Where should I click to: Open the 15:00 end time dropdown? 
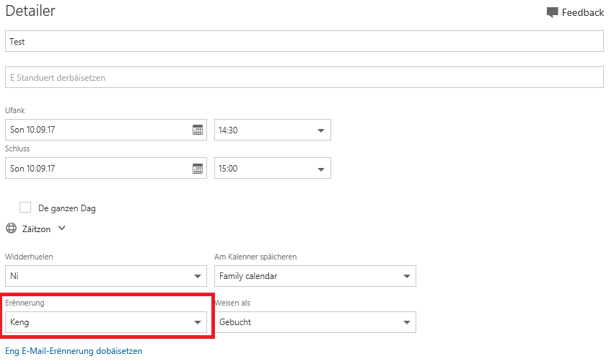coord(273,168)
